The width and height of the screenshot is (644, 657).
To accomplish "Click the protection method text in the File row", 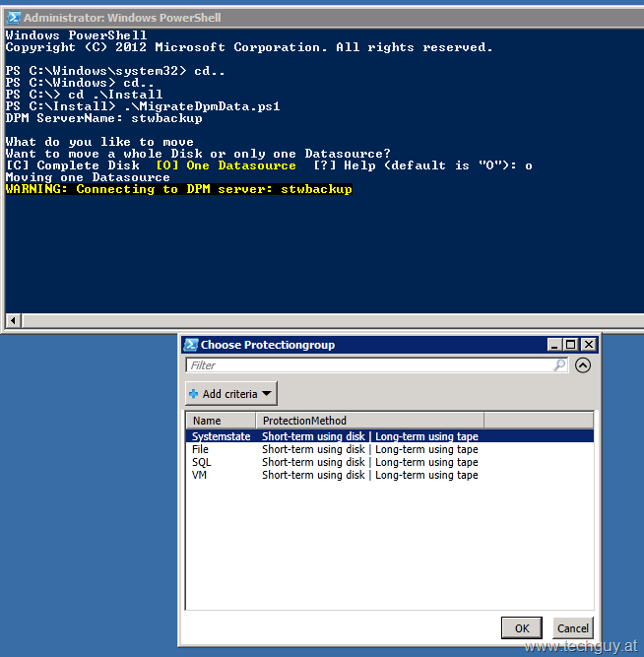I will click(x=370, y=449).
